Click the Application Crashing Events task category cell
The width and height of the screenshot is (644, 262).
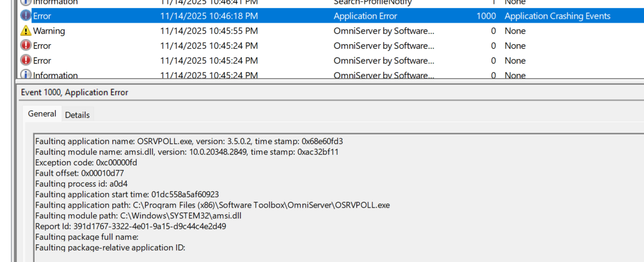[557, 16]
